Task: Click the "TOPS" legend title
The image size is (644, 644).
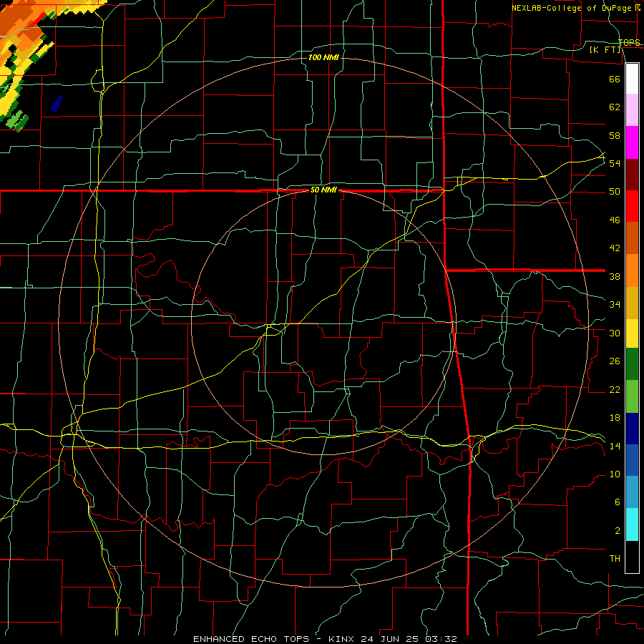Action: point(629,42)
